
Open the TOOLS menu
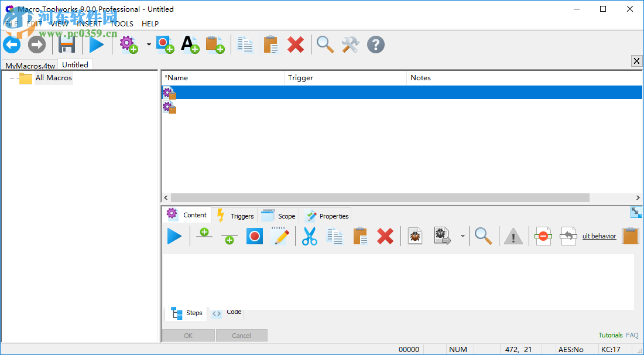click(121, 24)
